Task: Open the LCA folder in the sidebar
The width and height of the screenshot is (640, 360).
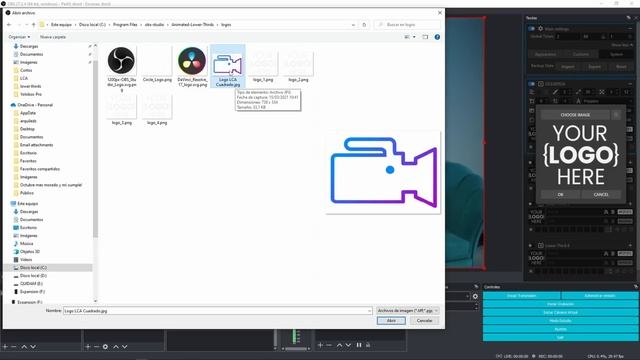Action: click(x=24, y=78)
